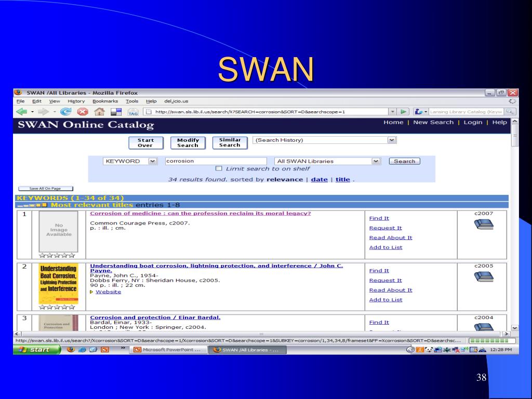This screenshot has width=532, height=399.
Task: Click the PowerPoint quick launch icon
Action: tap(105, 350)
